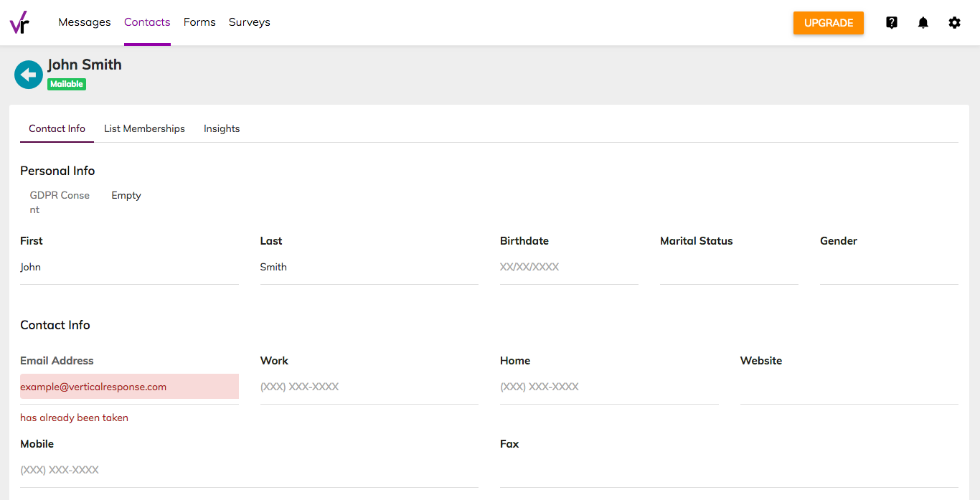Click the Birthdate input field

pos(569,267)
